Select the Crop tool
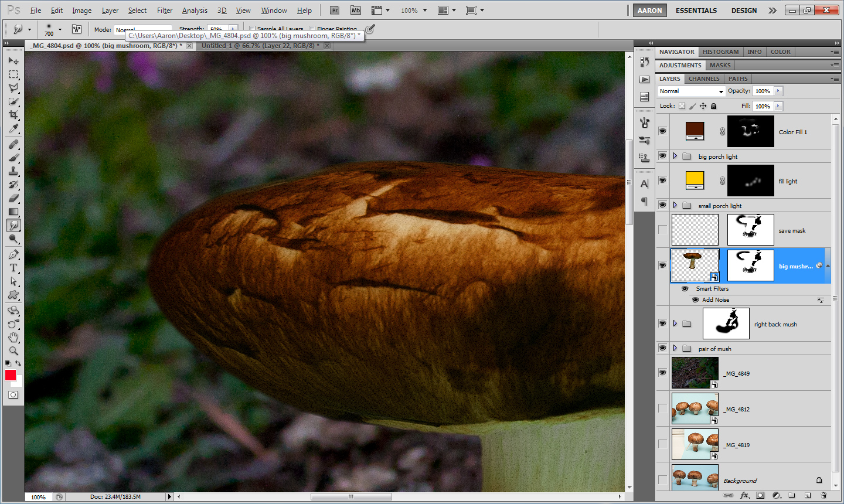 (13, 115)
